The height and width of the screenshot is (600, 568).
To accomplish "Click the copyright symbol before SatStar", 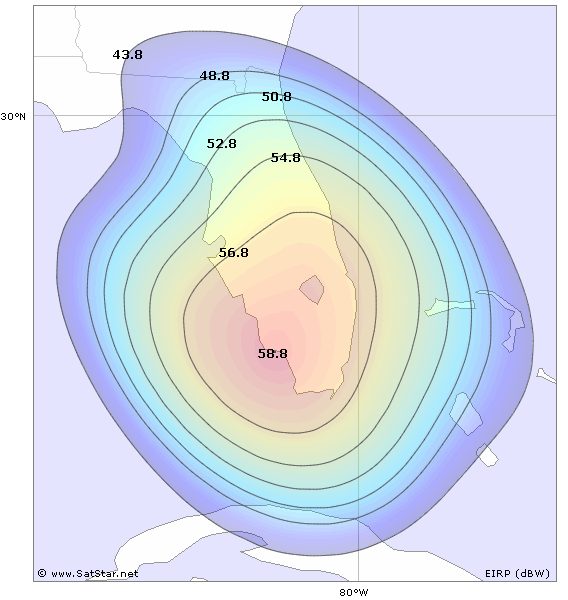I will (42, 573).
